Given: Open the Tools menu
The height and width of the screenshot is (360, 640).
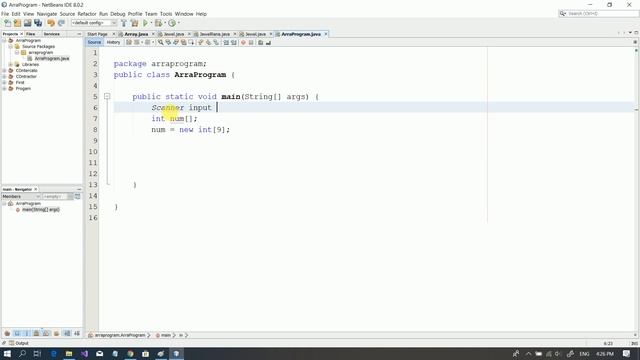Looking at the screenshot, I should 166,14.
